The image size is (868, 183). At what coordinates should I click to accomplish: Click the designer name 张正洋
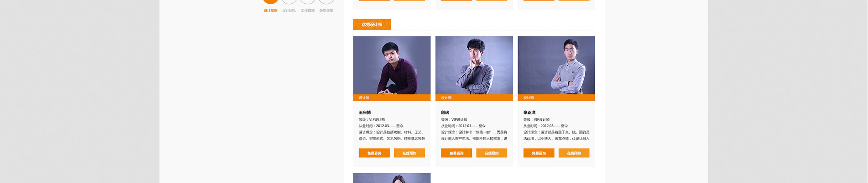(529, 113)
